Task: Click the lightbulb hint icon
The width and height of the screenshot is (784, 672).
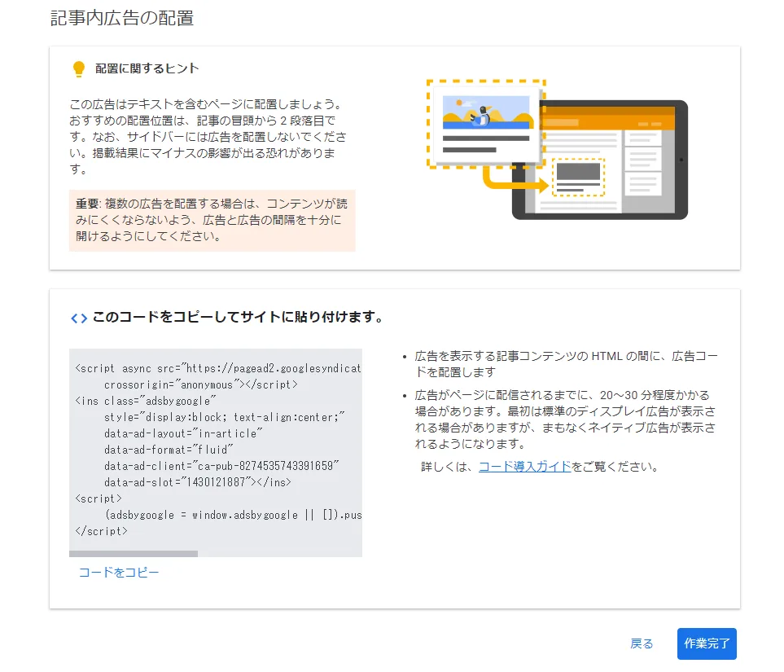Action: click(x=79, y=69)
